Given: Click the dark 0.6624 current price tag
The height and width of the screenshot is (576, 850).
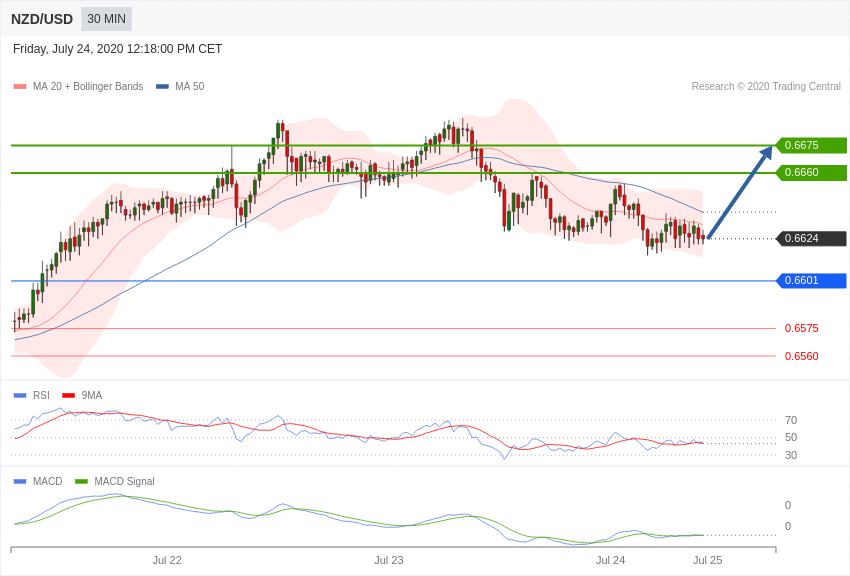Looking at the screenshot, I should click(x=812, y=238).
